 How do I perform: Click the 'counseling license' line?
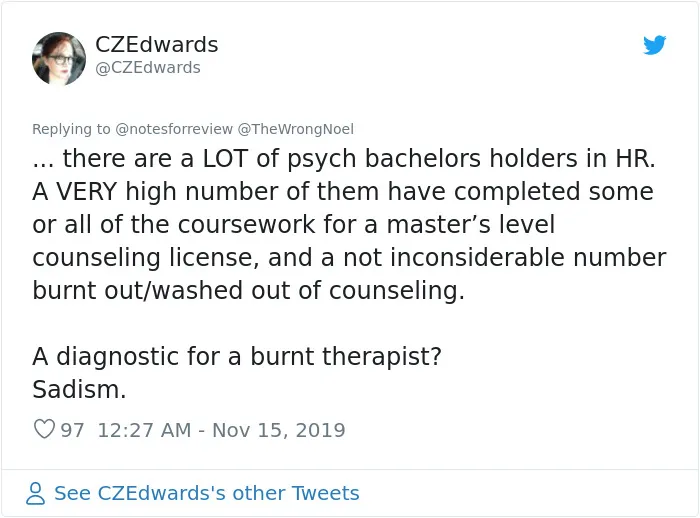(349, 258)
